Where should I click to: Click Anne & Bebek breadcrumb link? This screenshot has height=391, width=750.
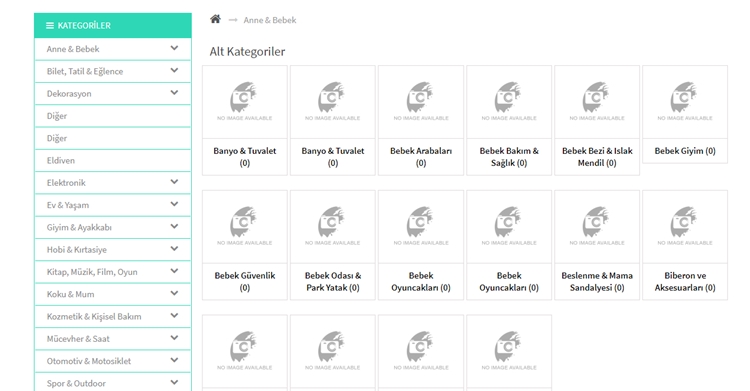(x=270, y=20)
